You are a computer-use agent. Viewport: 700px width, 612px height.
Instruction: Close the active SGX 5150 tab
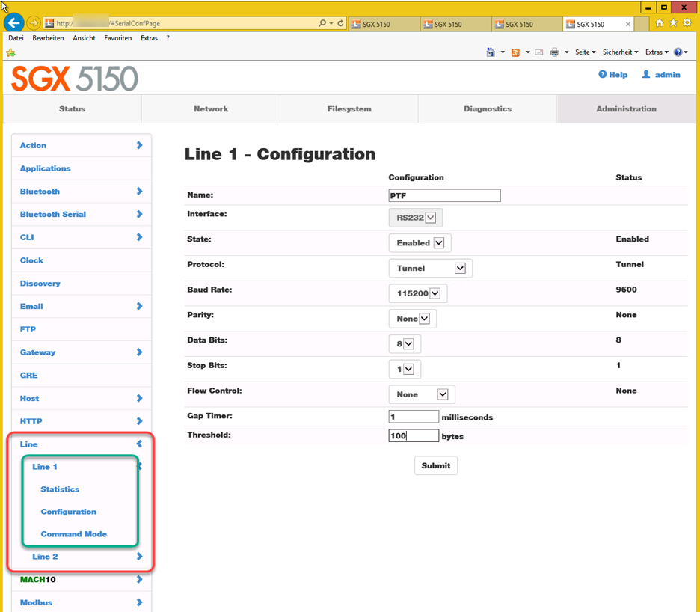pyautogui.click(x=628, y=24)
